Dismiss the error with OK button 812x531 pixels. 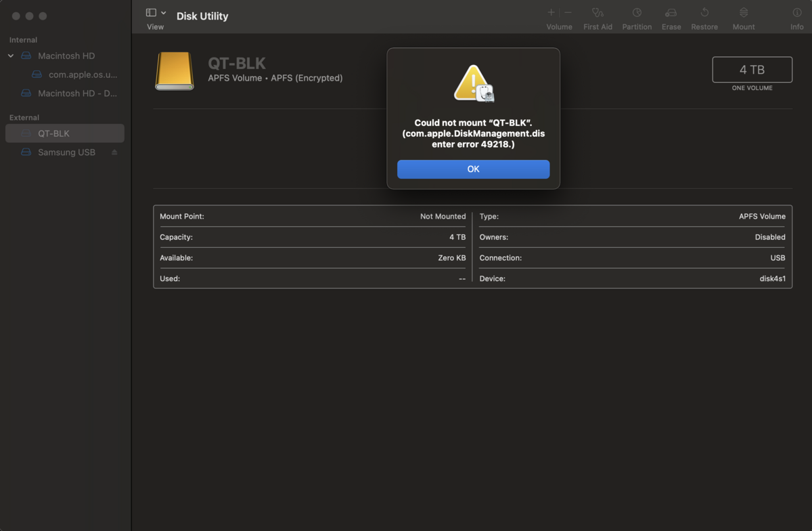473,169
